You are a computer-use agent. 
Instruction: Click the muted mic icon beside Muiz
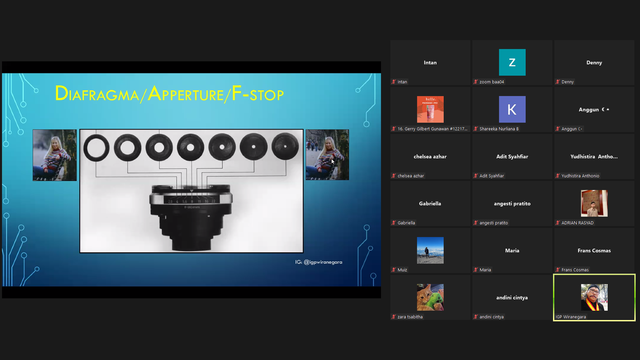tap(394, 269)
